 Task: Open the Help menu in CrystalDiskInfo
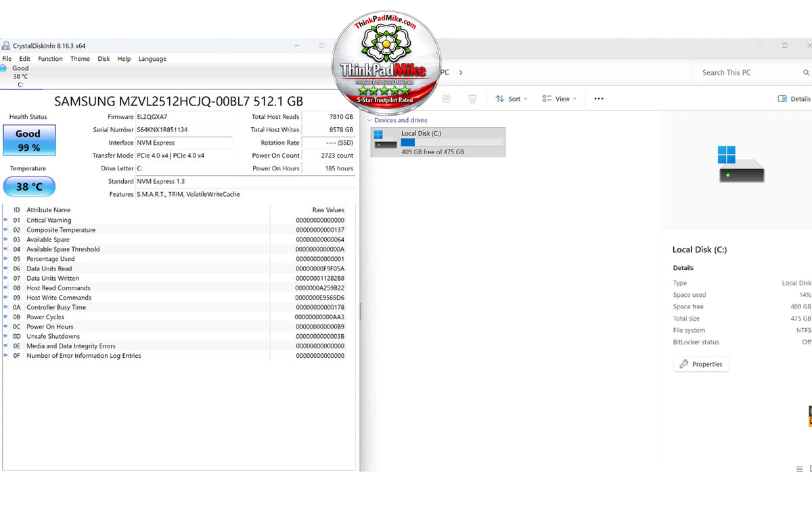124,59
